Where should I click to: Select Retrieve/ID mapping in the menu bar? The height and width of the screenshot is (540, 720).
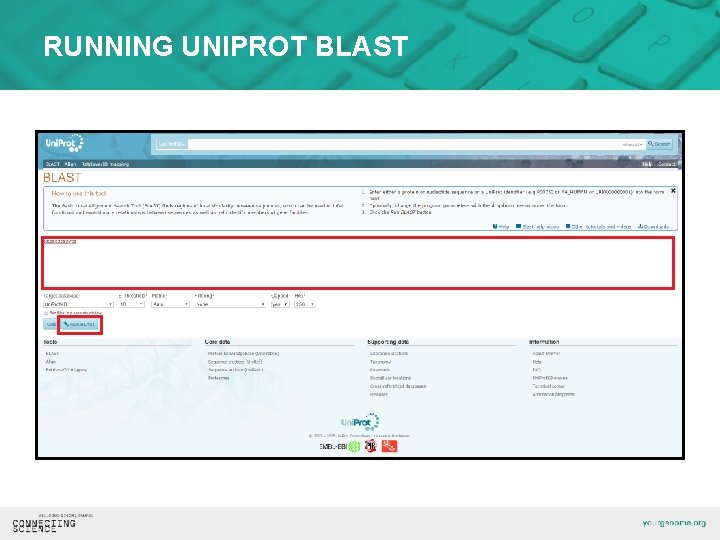(x=105, y=164)
